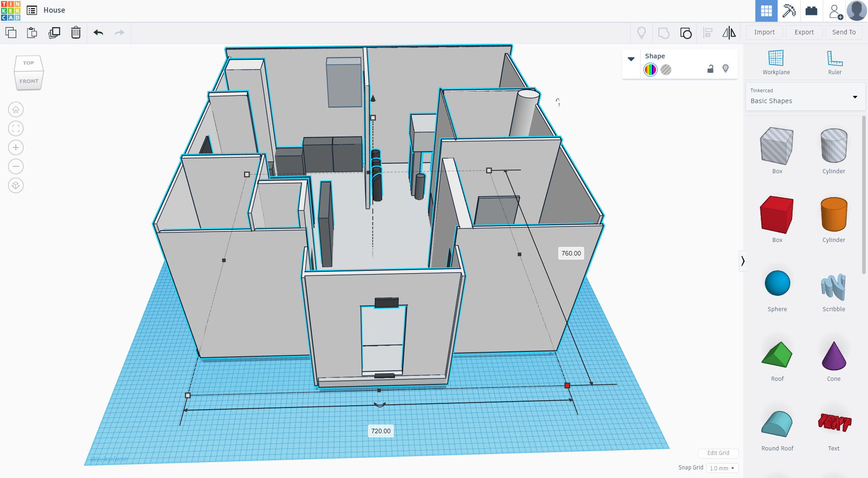The width and height of the screenshot is (868, 478).
Task: Switch to 3D design grid view
Action: tap(766, 11)
